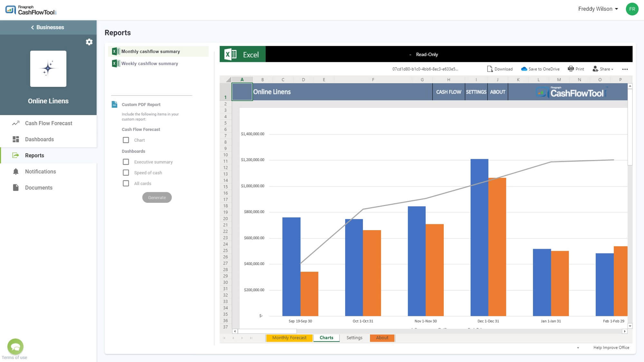Switch to the Settings sheet tab

[x=354, y=338]
